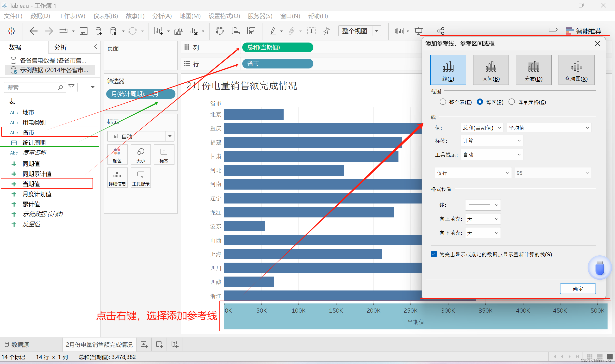615x364 pixels.
Task: Click the Save workbook toolbar icon
Action: [x=83, y=31]
